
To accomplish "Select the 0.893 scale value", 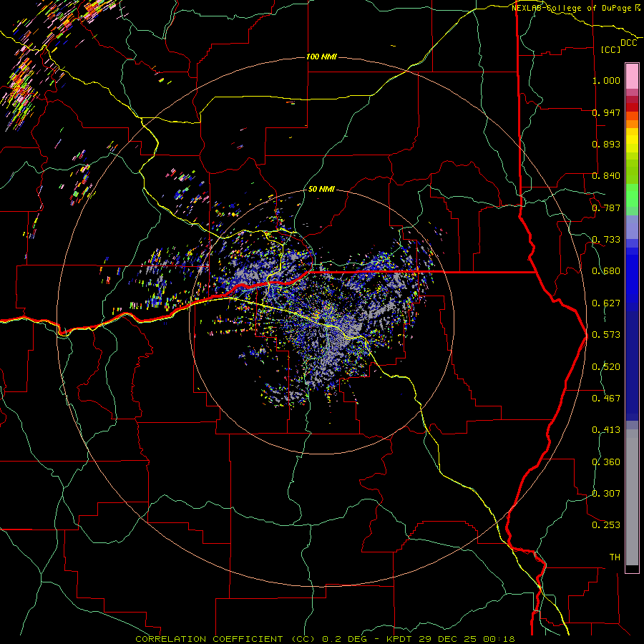I will coord(606,144).
